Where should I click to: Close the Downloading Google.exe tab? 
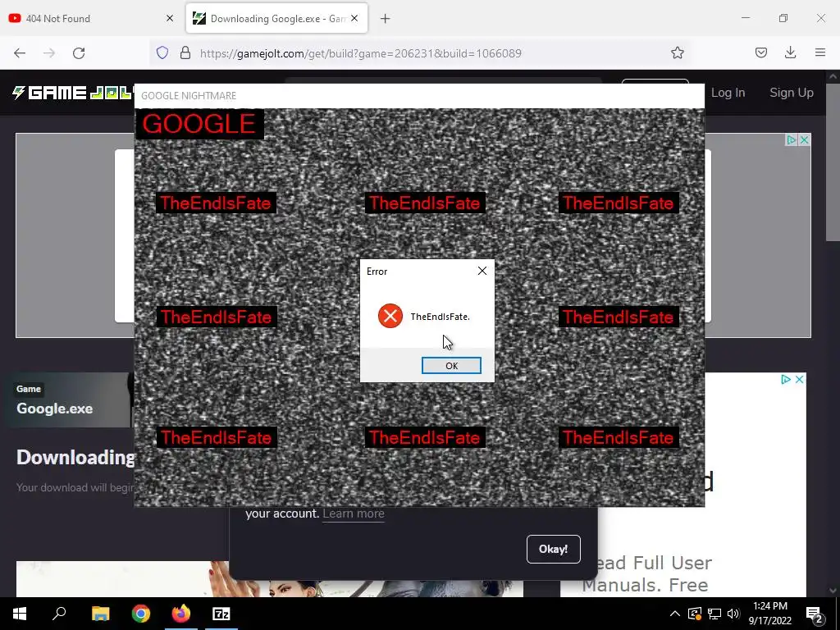point(354,18)
